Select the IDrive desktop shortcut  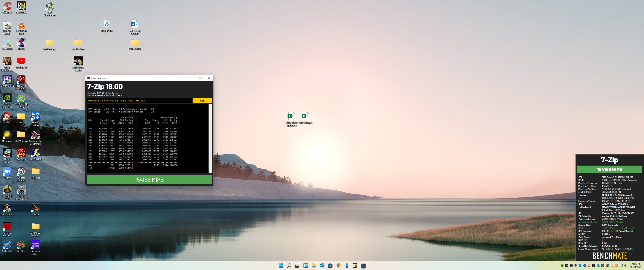coord(7,118)
